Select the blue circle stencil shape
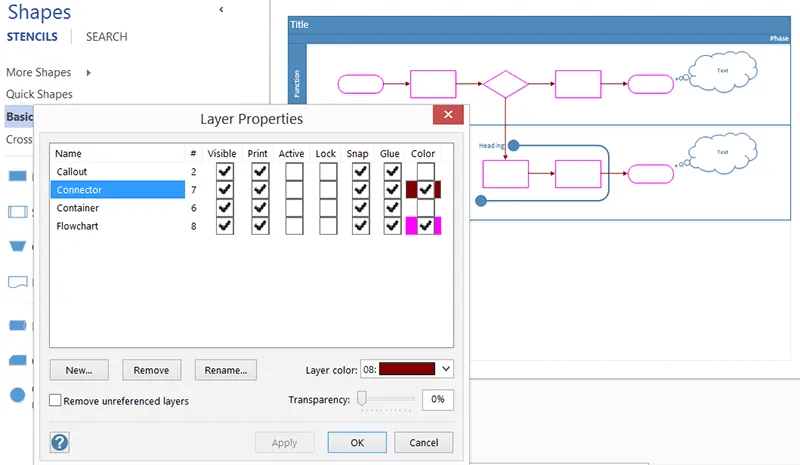 coord(17,395)
